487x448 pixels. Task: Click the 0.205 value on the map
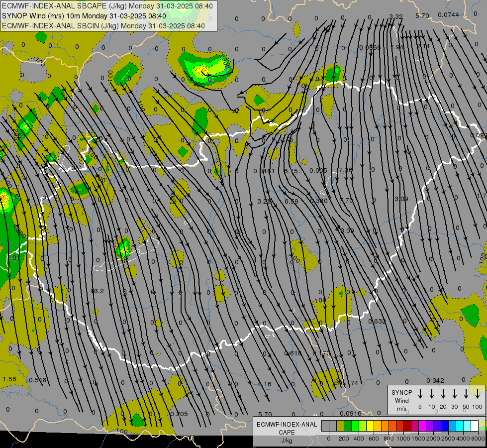click(179, 414)
